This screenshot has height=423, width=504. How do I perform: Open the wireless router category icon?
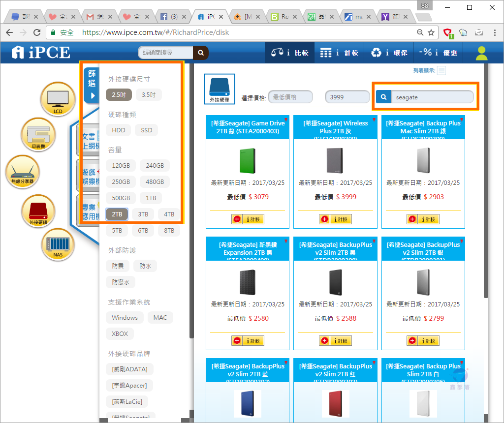[23, 172]
